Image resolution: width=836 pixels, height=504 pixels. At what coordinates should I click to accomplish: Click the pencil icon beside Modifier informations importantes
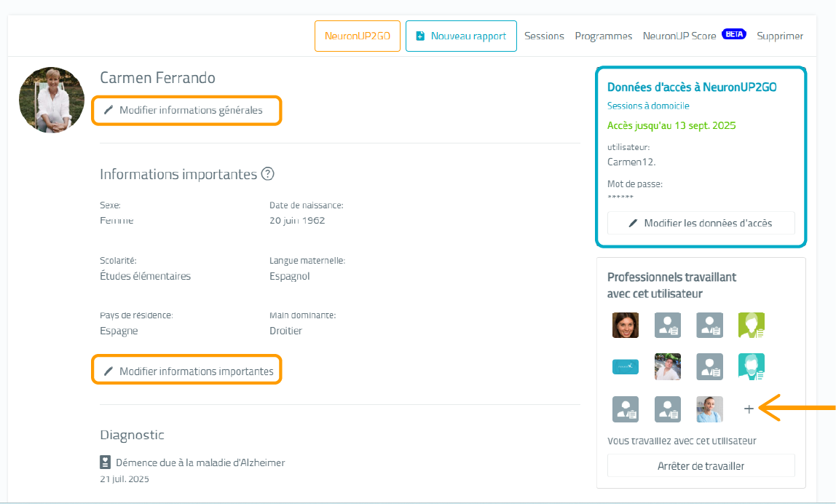point(109,371)
